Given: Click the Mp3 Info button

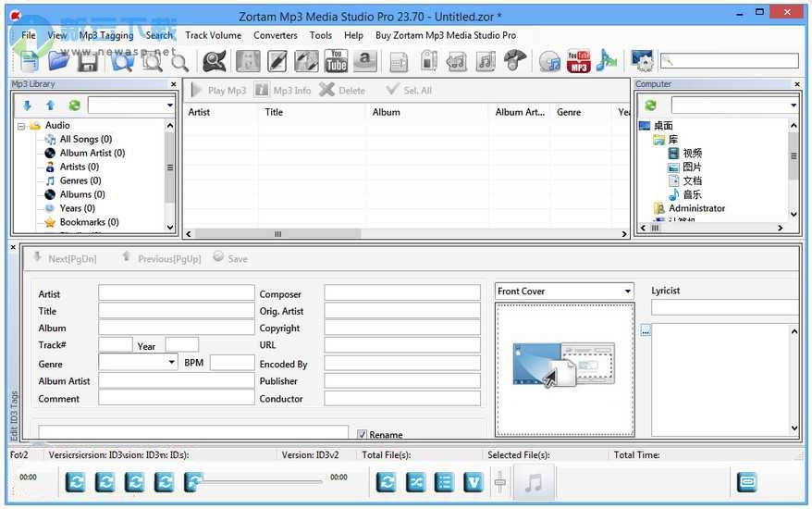Looking at the screenshot, I should pyautogui.click(x=283, y=90).
